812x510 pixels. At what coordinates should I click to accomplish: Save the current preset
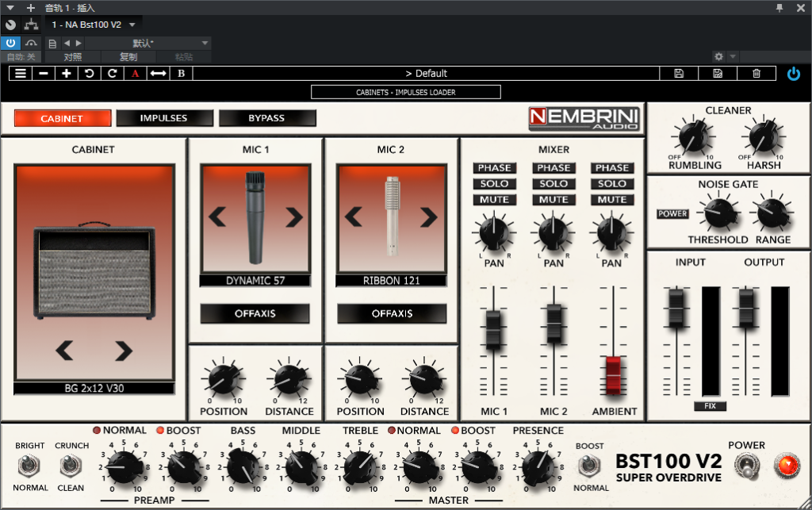679,74
